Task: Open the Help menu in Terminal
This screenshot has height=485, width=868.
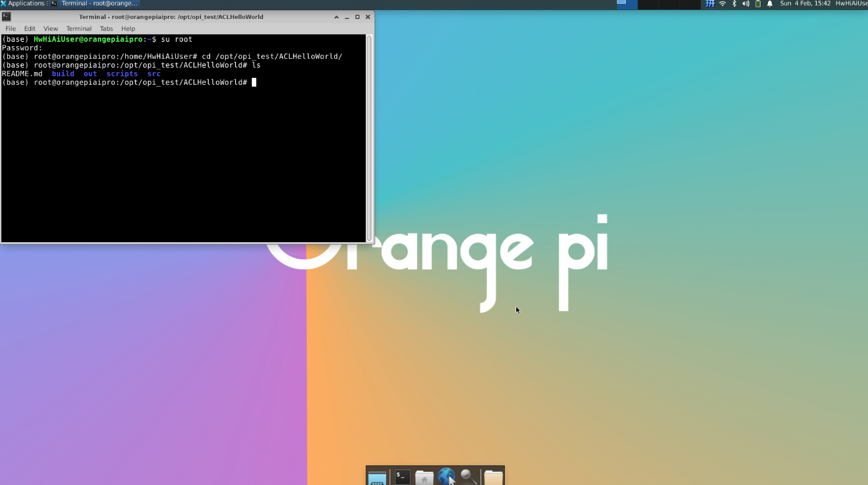Action: click(x=128, y=28)
